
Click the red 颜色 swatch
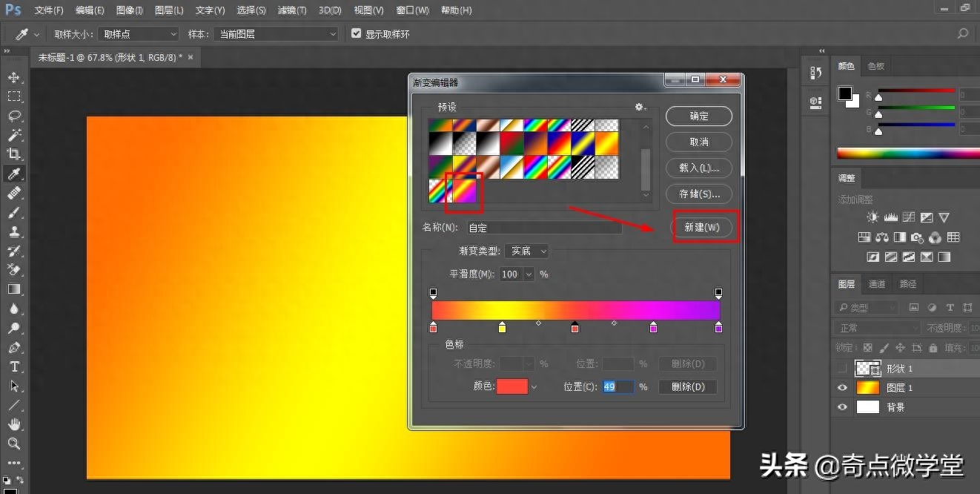point(511,386)
